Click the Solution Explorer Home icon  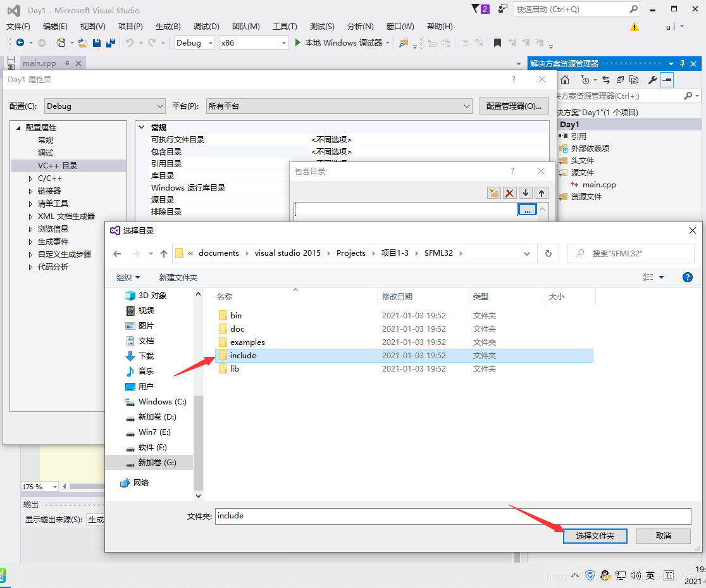pyautogui.click(x=565, y=80)
